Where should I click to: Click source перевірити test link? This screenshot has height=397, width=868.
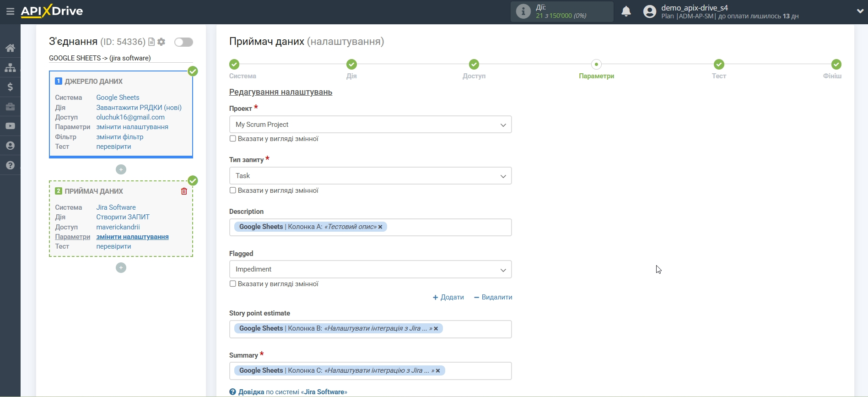(x=113, y=147)
